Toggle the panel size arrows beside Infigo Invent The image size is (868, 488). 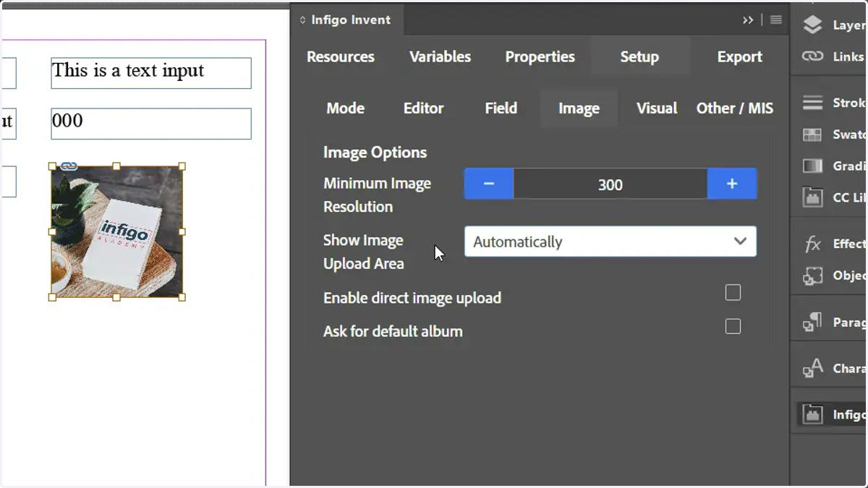tap(302, 20)
